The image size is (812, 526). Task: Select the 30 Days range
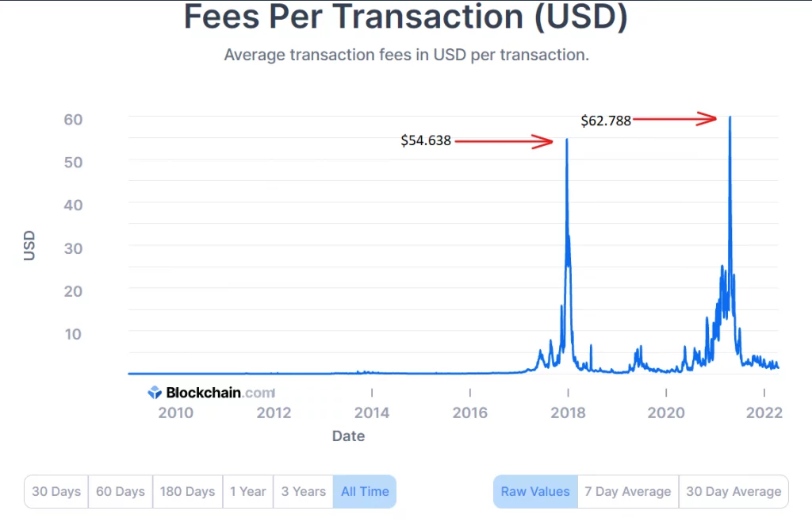click(56, 491)
